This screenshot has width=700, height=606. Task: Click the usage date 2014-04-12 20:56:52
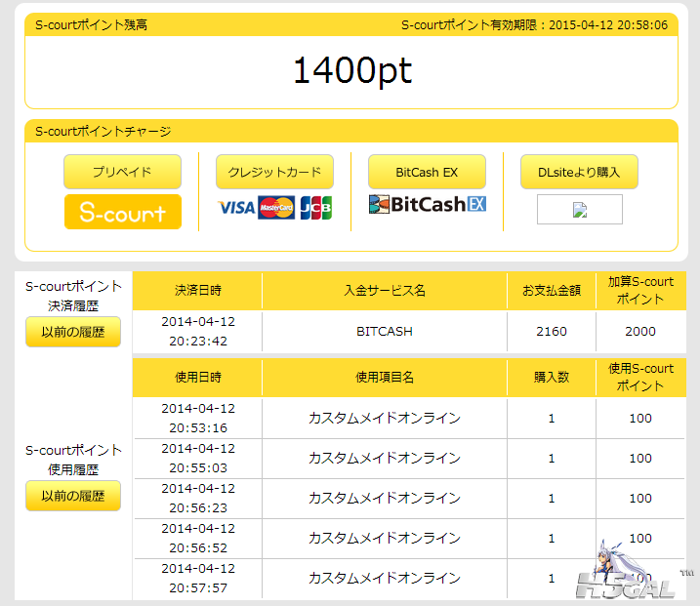pos(198,538)
